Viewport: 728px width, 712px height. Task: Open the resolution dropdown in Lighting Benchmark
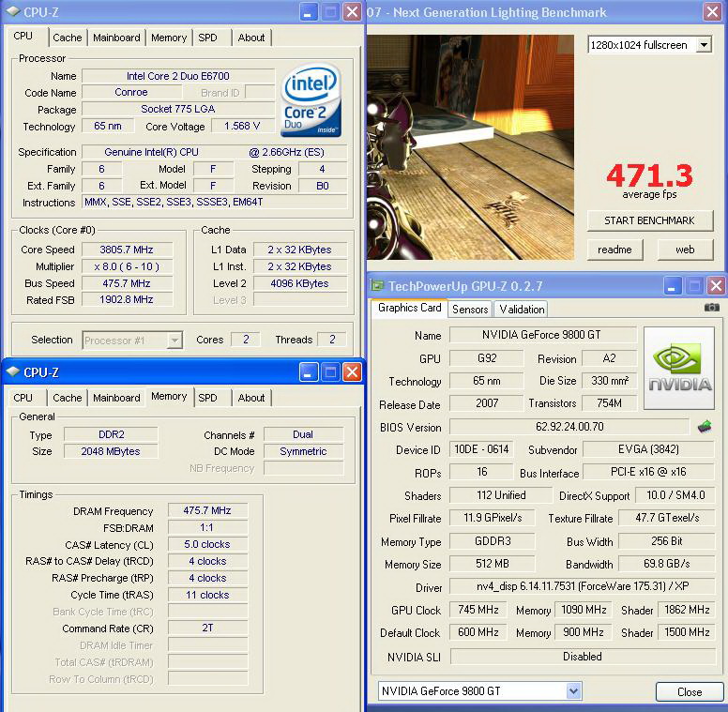coord(704,45)
